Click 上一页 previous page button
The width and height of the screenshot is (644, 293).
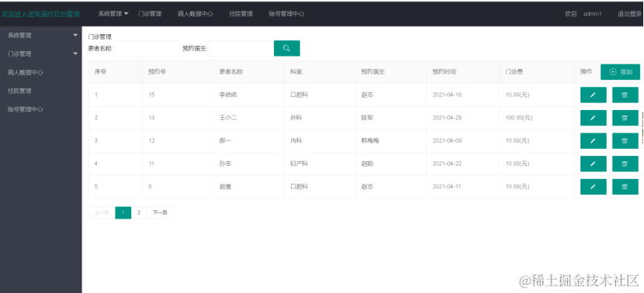102,212
